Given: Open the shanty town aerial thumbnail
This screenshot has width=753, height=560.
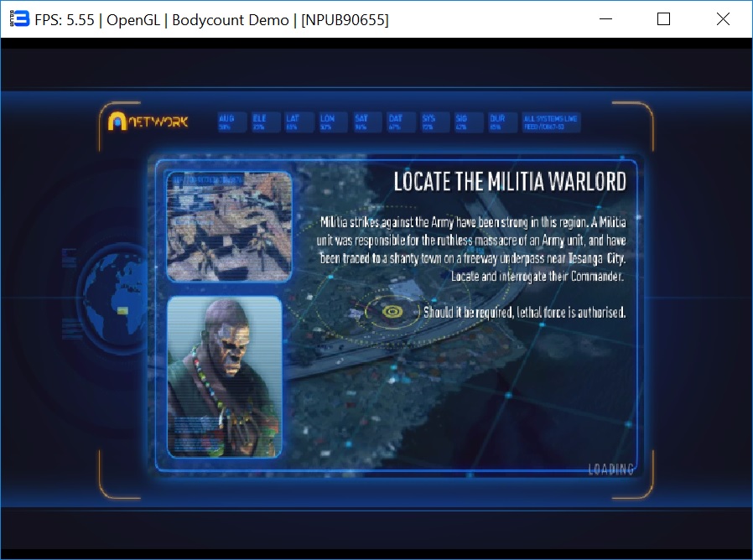Looking at the screenshot, I should 229,226.
